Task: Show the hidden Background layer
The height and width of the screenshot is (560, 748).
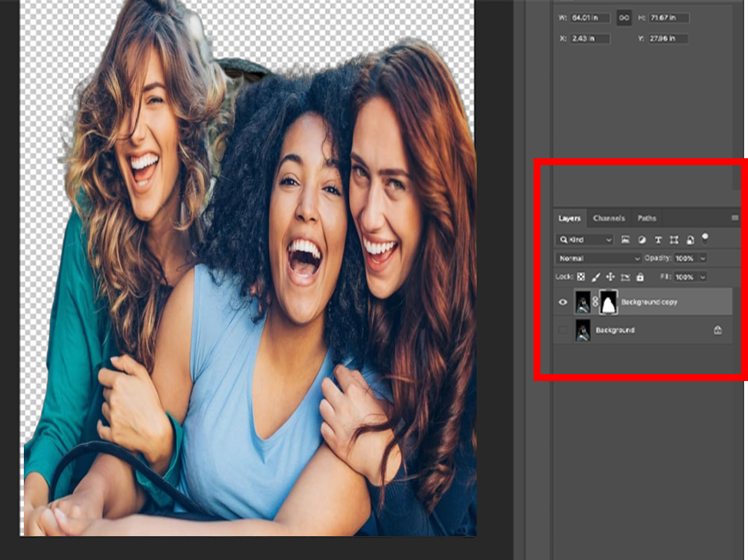Action: [x=563, y=330]
